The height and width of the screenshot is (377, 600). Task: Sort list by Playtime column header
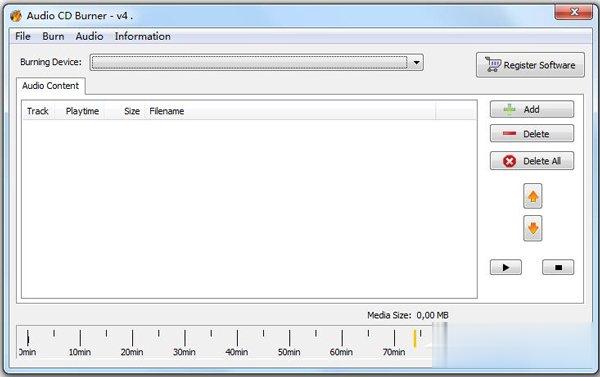click(82, 111)
